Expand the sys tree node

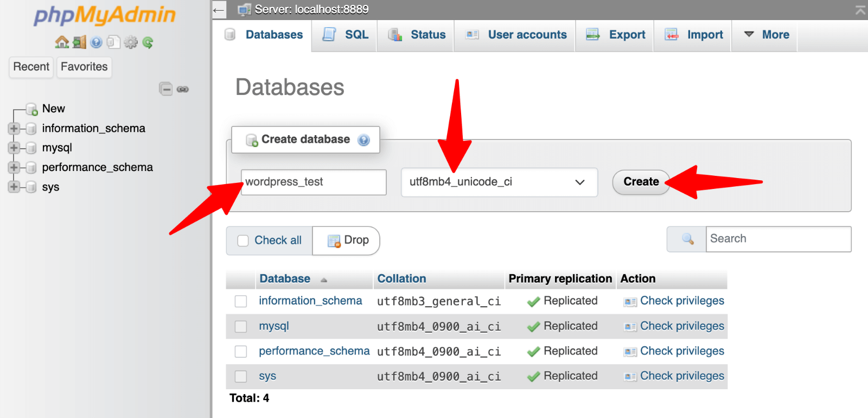(14, 187)
